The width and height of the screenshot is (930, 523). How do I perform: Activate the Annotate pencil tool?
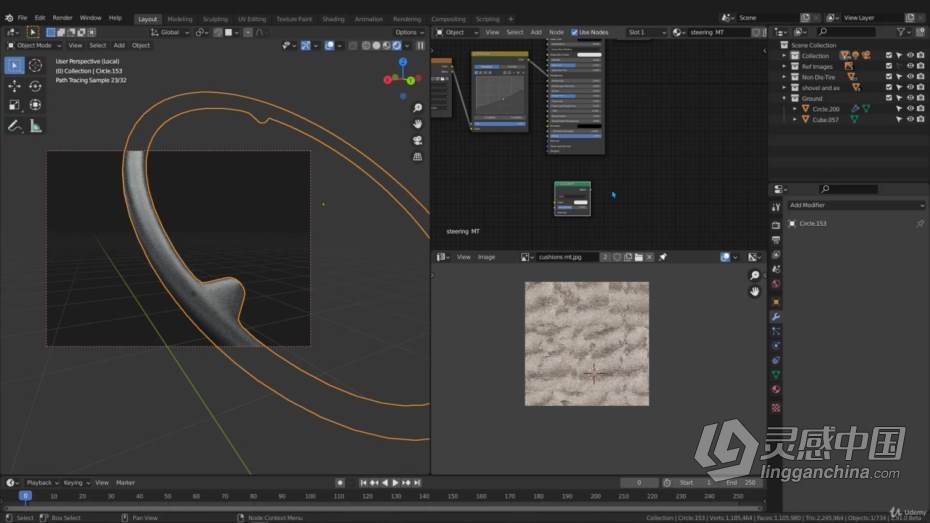(14, 126)
